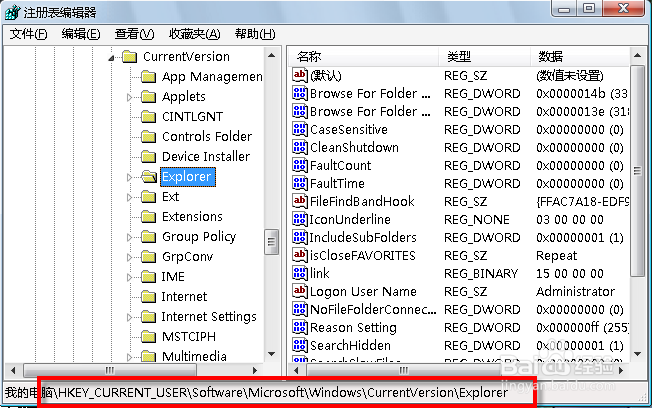Click the CleanShutdown DWORD value icon
The width and height of the screenshot is (652, 408).
point(300,147)
